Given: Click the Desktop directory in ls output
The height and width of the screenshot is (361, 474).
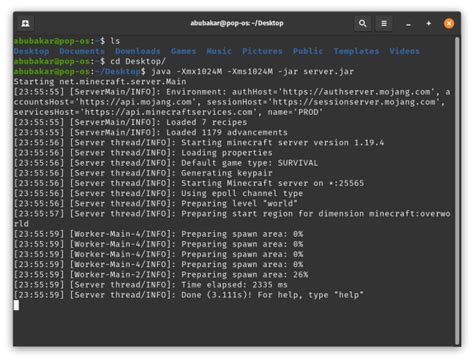Looking at the screenshot, I should [31, 51].
